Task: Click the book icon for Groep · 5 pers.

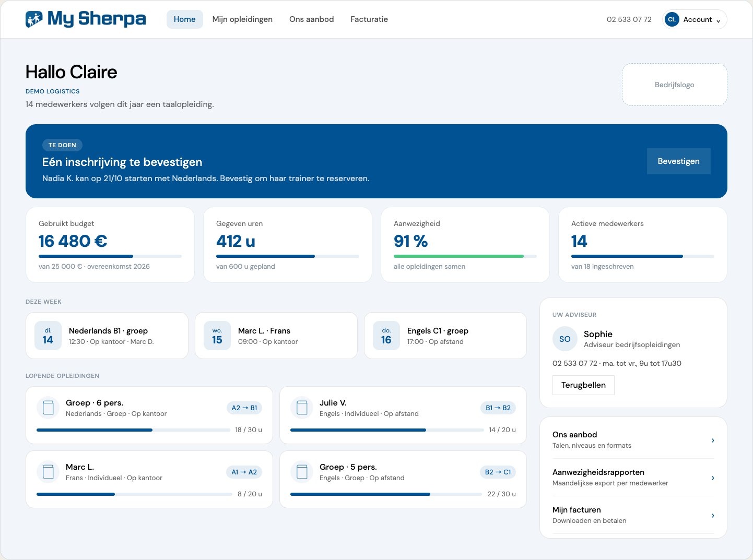Action: (302, 472)
